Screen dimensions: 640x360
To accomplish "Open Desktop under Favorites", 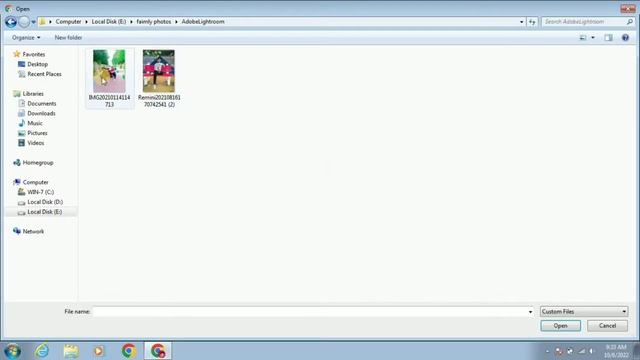I will click(37, 64).
